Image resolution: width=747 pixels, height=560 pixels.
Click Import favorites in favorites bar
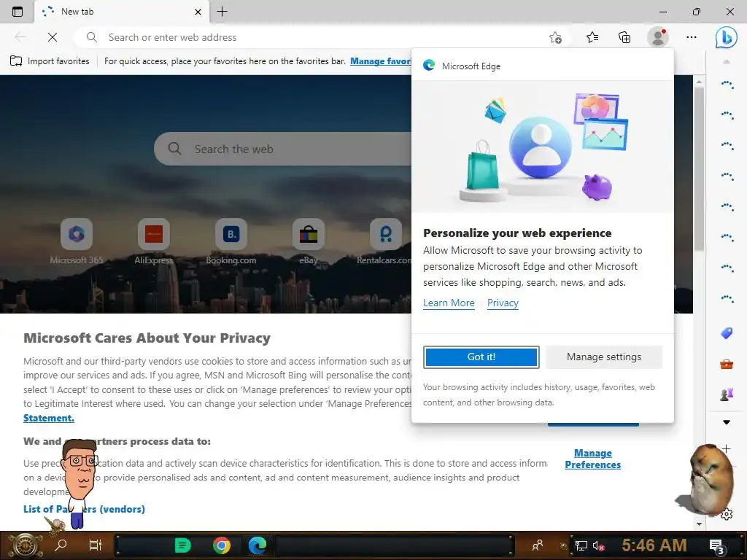pyautogui.click(x=50, y=61)
